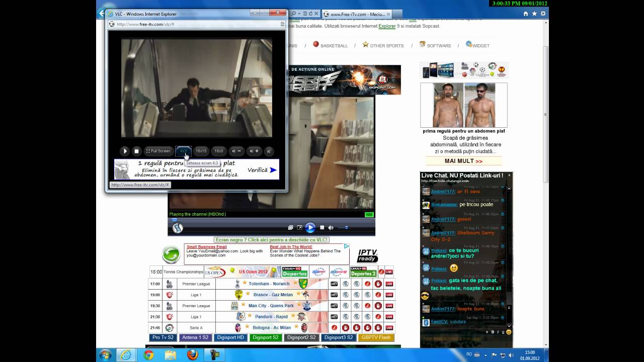
Task: Switch to the www.Free-iTv.com browser tab
Action: 356,14
